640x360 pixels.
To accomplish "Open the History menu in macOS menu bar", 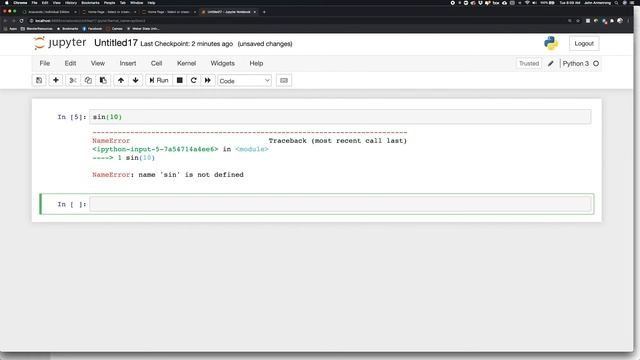I will click(x=71, y=2).
